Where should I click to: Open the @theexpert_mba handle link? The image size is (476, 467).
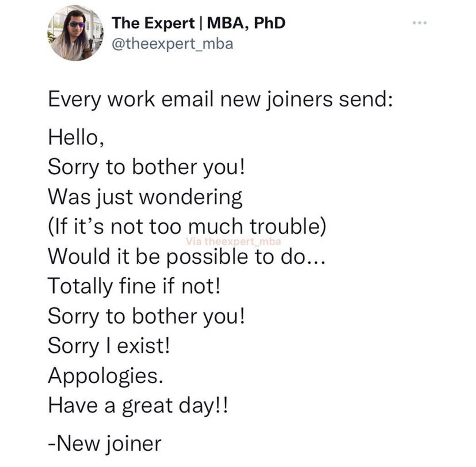tap(173, 44)
